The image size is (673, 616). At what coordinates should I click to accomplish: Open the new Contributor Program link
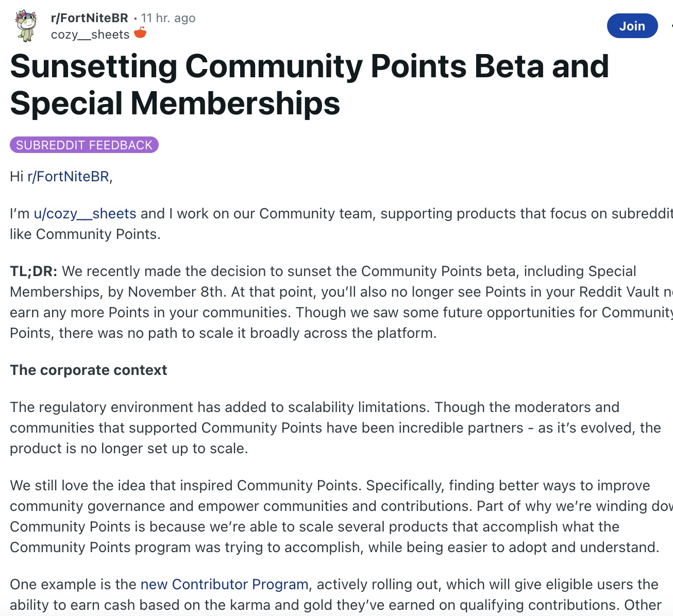(224, 584)
